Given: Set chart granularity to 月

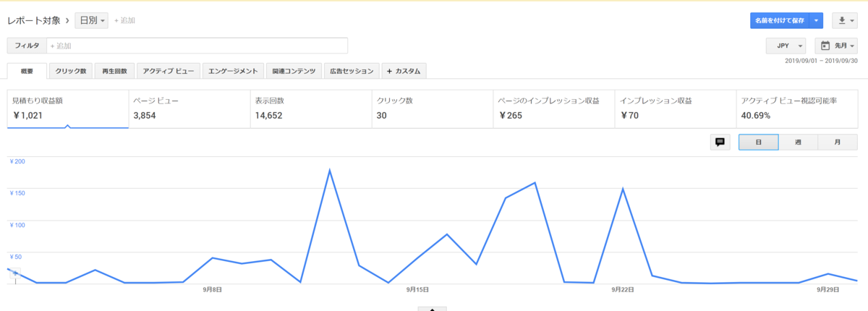Looking at the screenshot, I should click(x=838, y=142).
